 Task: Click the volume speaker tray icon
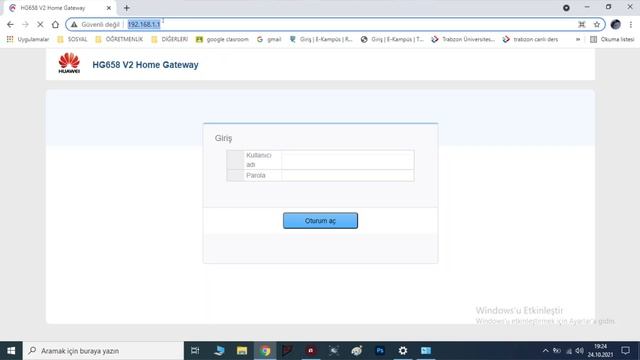click(580, 351)
